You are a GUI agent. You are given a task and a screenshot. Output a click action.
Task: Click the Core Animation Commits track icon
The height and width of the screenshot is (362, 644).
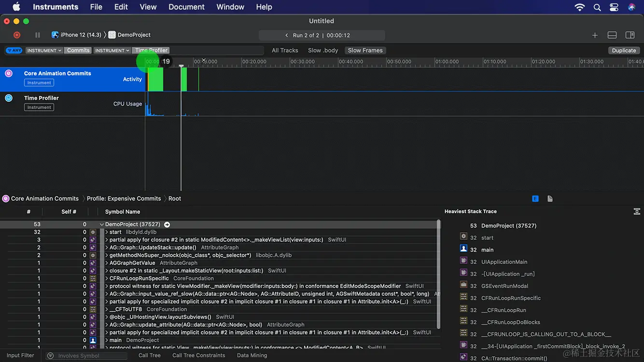coord(9,73)
